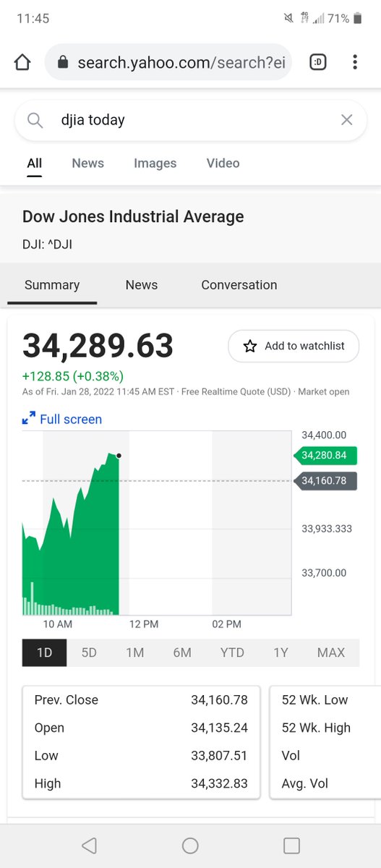Tap the star icon on Add to watchlist

point(250,346)
